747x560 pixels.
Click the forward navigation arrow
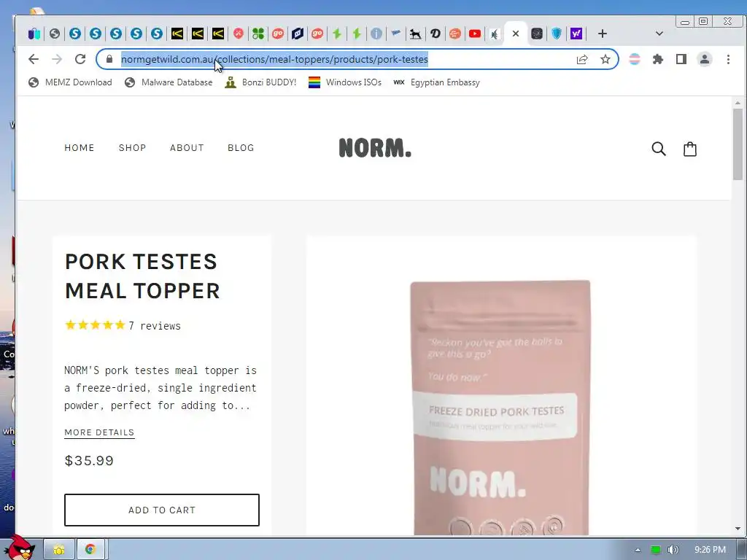pyautogui.click(x=57, y=59)
